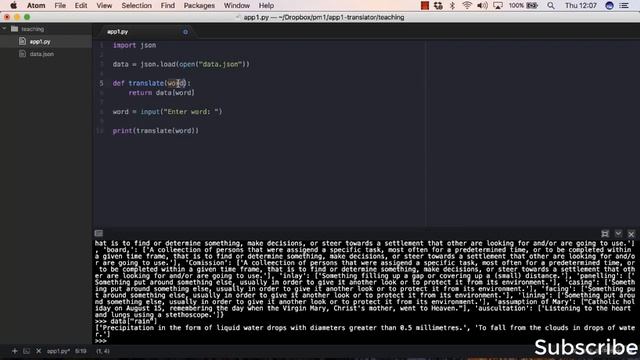
Task: Hide the terminal panel with the chevron
Action: click(618, 233)
